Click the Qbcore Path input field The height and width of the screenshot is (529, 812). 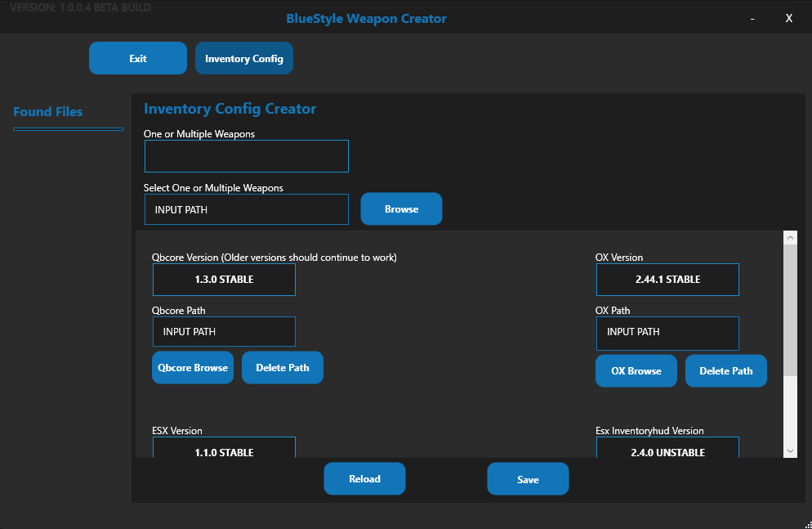click(224, 332)
